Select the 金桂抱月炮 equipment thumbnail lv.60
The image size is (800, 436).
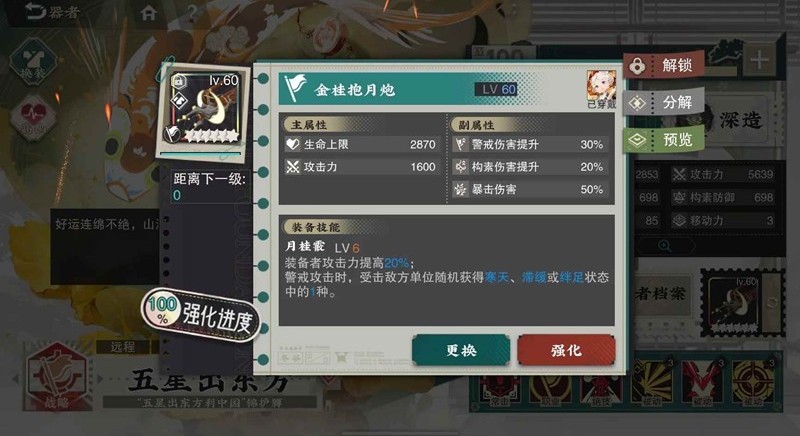click(x=204, y=111)
